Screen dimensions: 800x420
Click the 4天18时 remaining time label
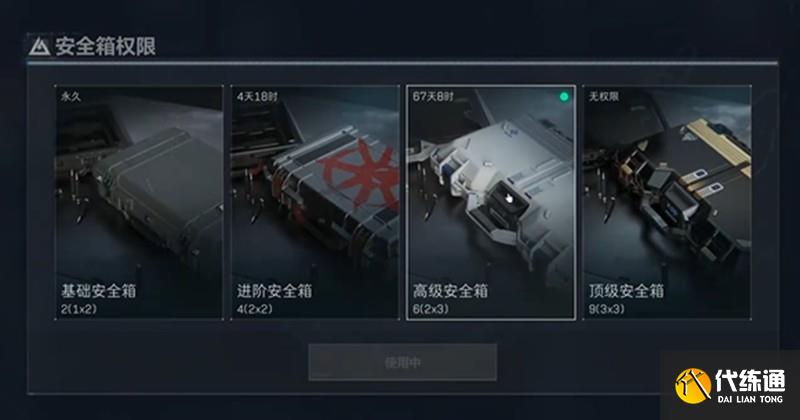pos(257,96)
